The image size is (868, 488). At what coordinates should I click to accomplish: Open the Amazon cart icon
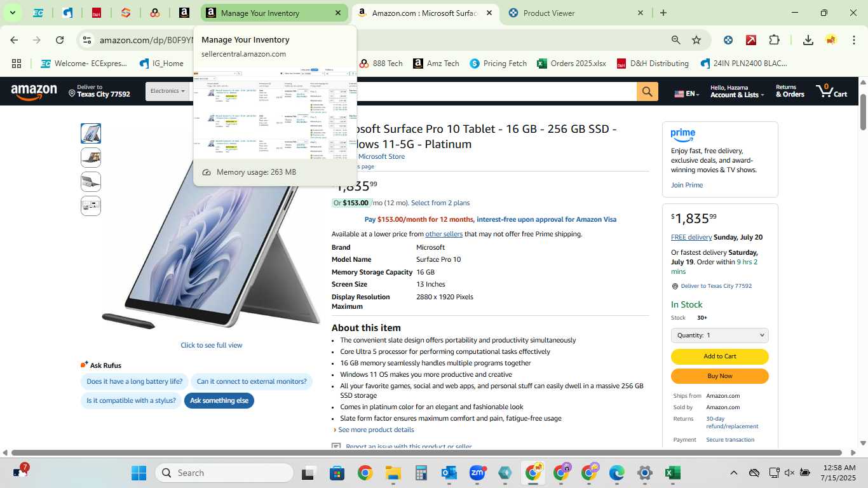832,91
